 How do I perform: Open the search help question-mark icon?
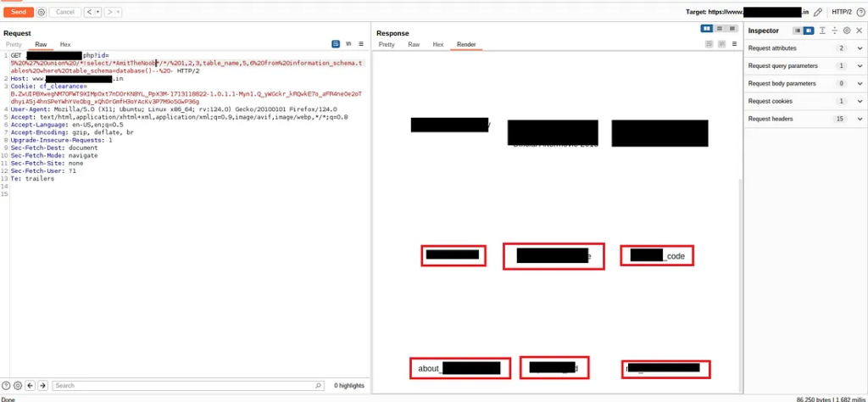[7, 385]
